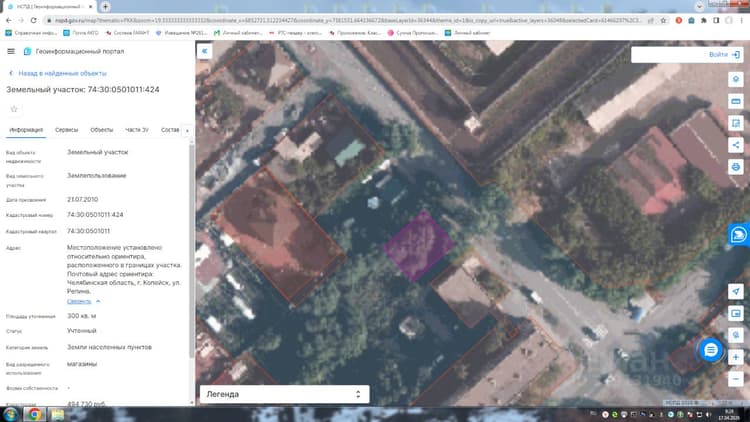Open the Объекты tab

[102, 130]
